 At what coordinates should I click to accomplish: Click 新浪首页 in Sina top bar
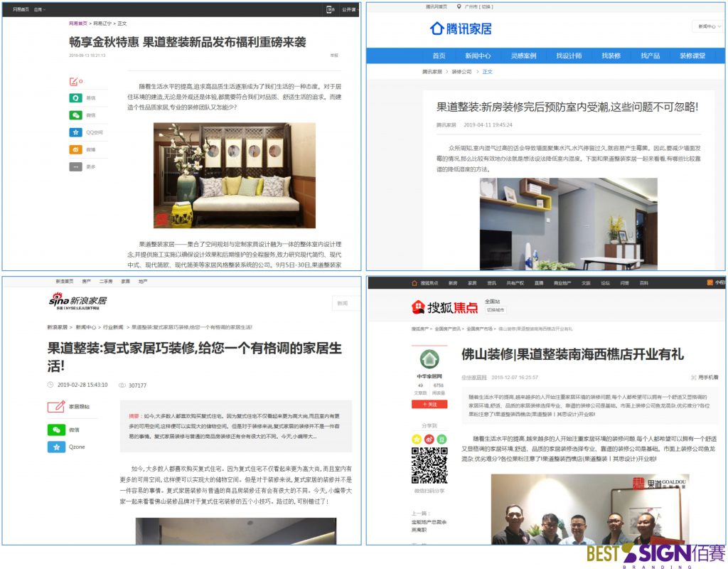65,282
